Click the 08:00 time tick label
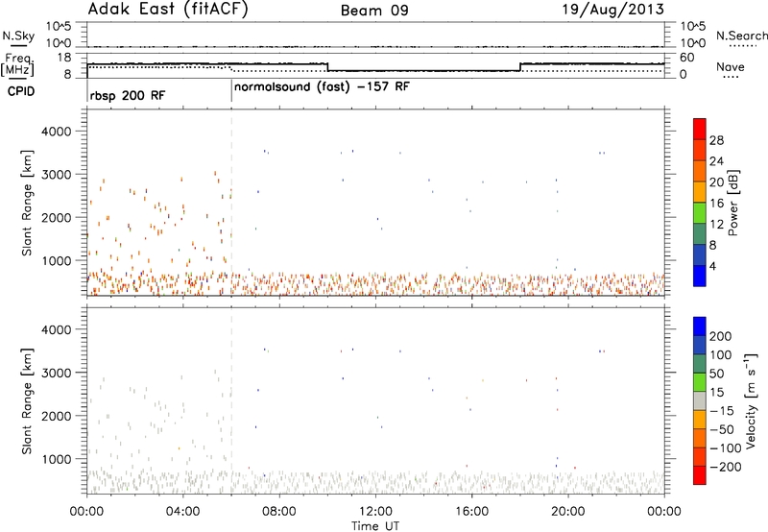This screenshot has height=532, width=768. [279, 512]
